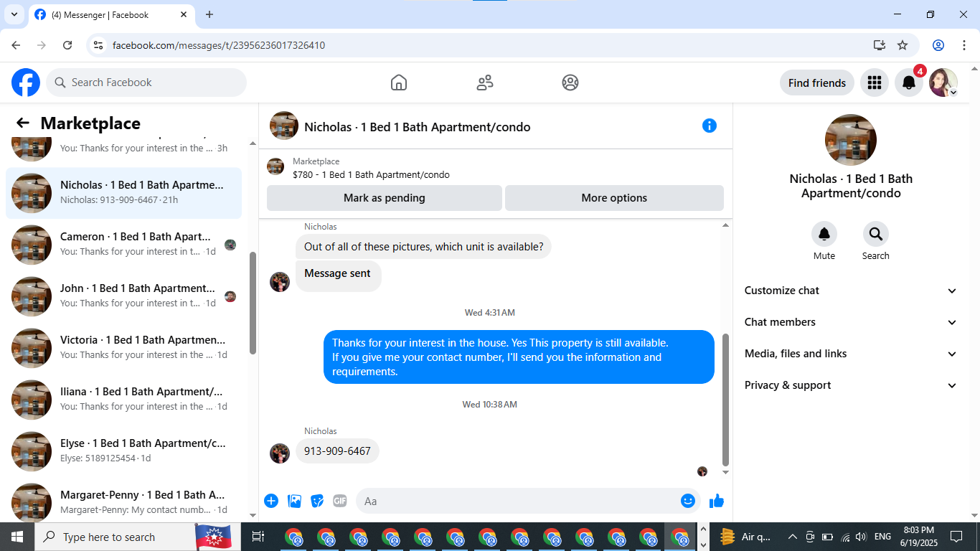The height and width of the screenshot is (551, 980).
Task: Open Chrome three-dot menu
Action: 963,45
